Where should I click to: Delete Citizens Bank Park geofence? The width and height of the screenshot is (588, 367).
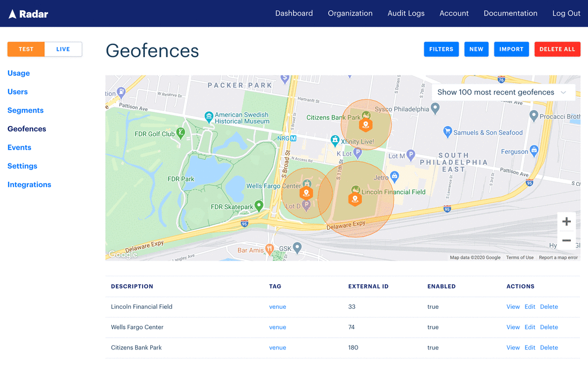pyautogui.click(x=549, y=348)
